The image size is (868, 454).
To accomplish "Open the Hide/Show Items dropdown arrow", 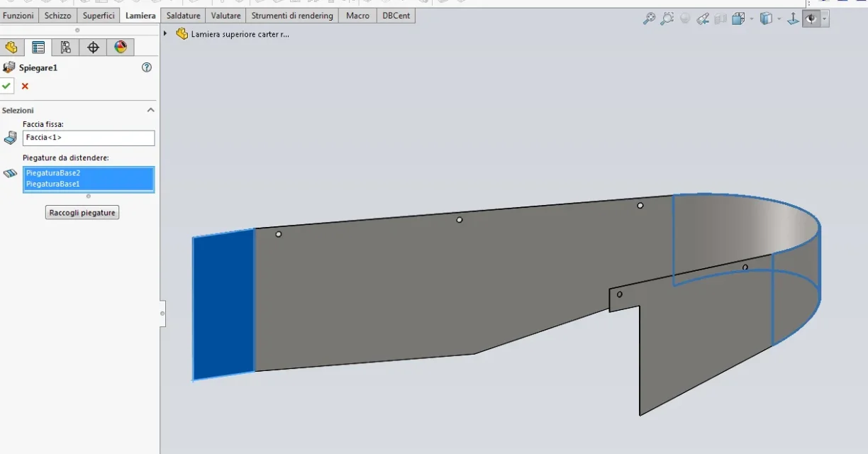I will tap(824, 19).
